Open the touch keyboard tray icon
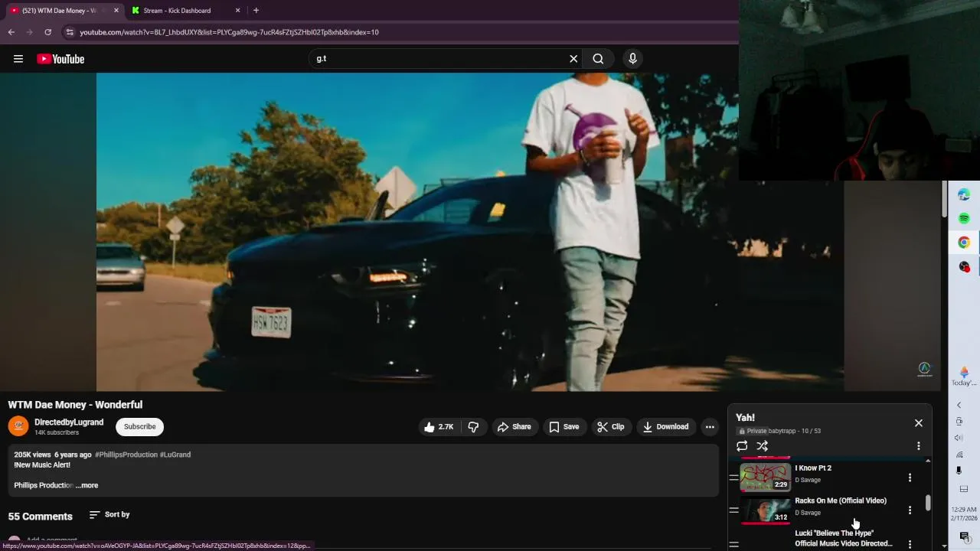Screen dimensions: 980x551 coord(964,489)
